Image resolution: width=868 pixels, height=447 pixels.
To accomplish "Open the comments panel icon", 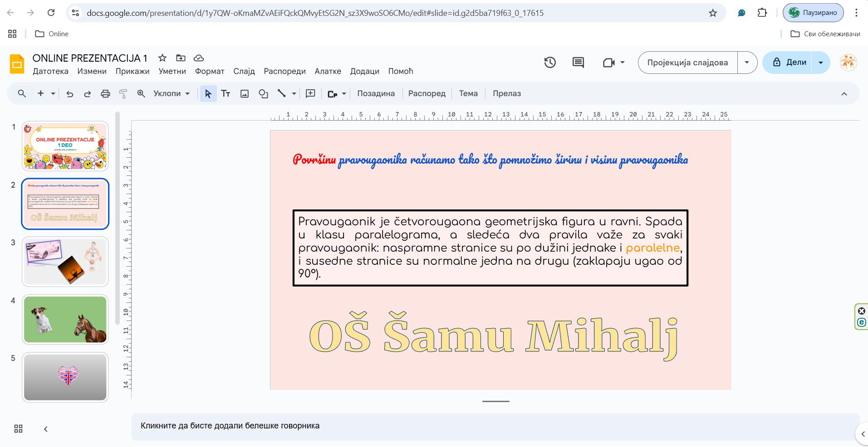I will pyautogui.click(x=578, y=63).
